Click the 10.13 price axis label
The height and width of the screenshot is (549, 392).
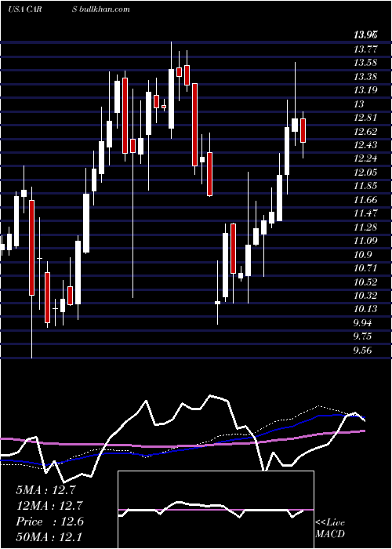[x=365, y=309]
